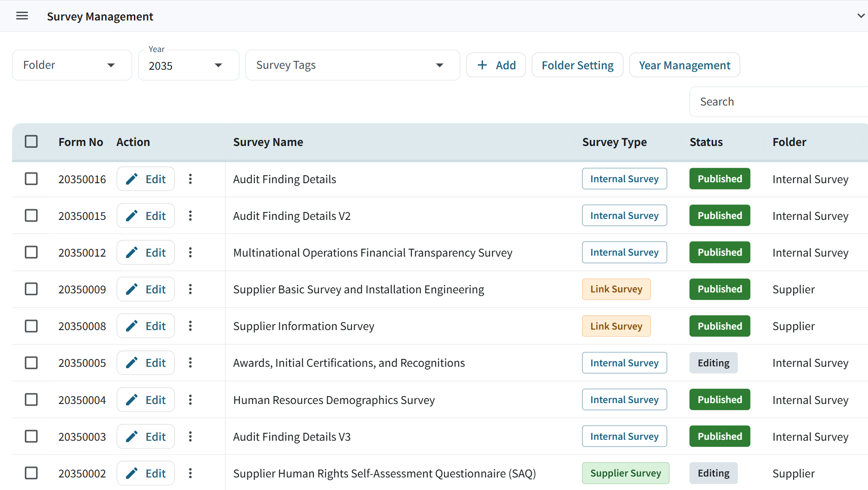Click Editing status badge for form 20350005
Viewport: 868px width, 490px height.
(x=713, y=363)
